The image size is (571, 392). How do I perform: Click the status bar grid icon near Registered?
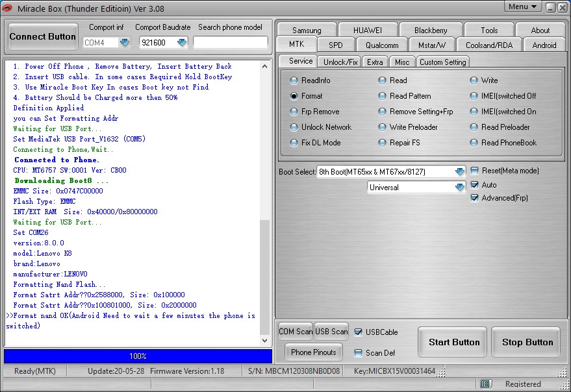(485, 384)
